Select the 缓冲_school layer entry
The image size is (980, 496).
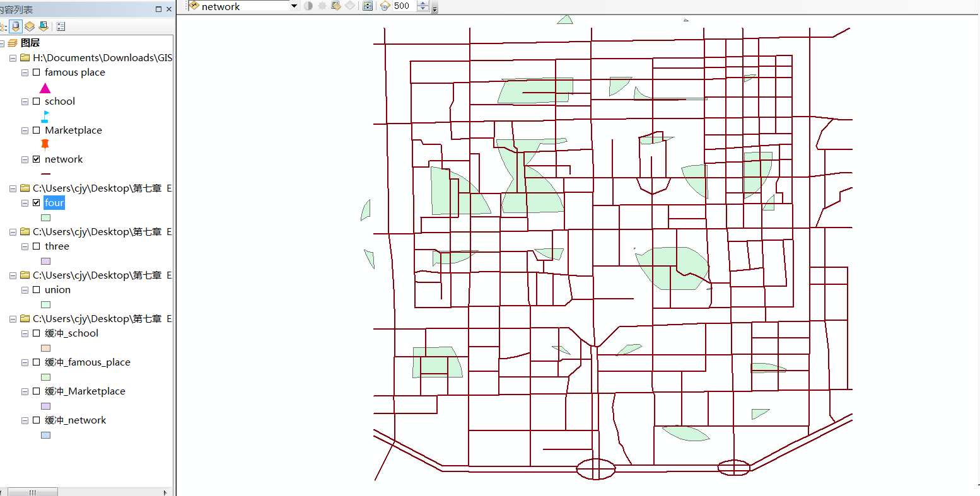pyautogui.click(x=71, y=333)
